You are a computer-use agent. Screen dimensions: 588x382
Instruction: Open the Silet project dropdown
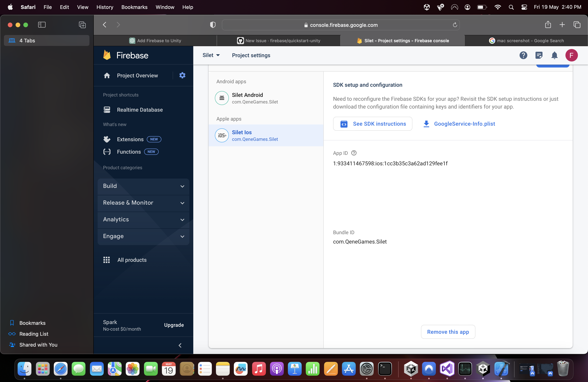(x=211, y=55)
